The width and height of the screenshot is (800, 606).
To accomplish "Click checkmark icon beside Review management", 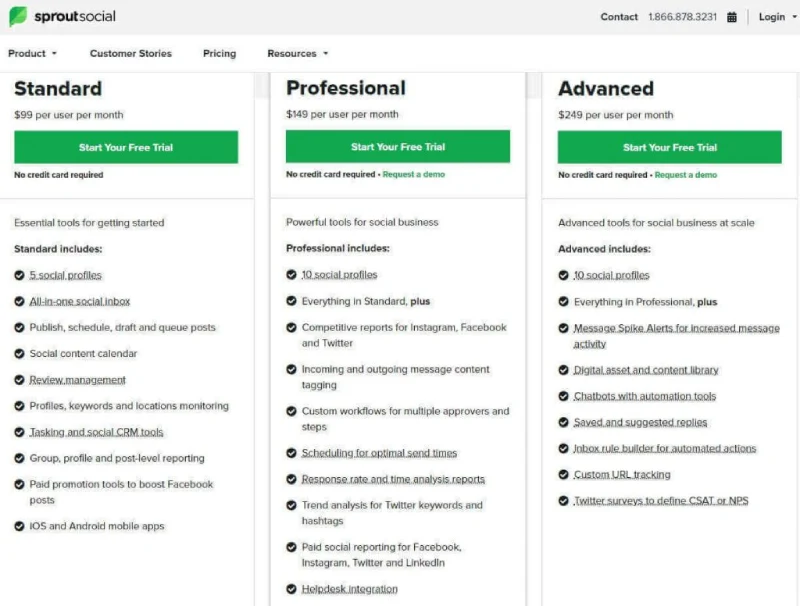I will (x=20, y=380).
